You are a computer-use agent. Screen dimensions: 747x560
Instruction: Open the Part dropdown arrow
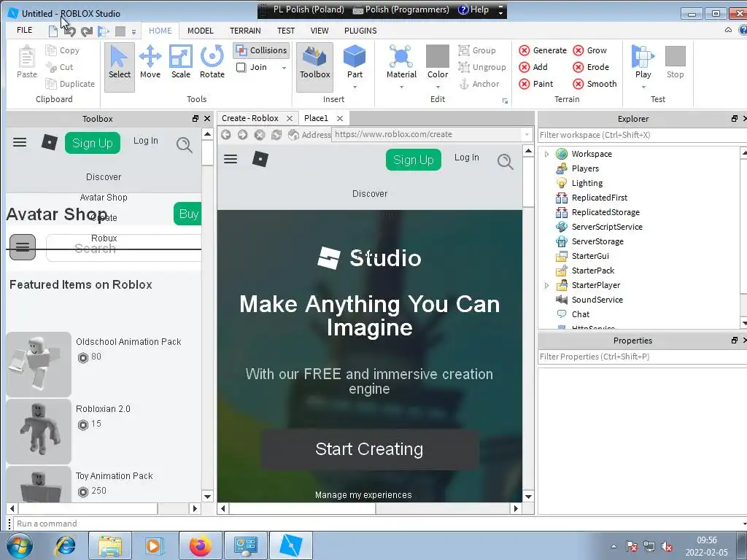tap(355, 87)
